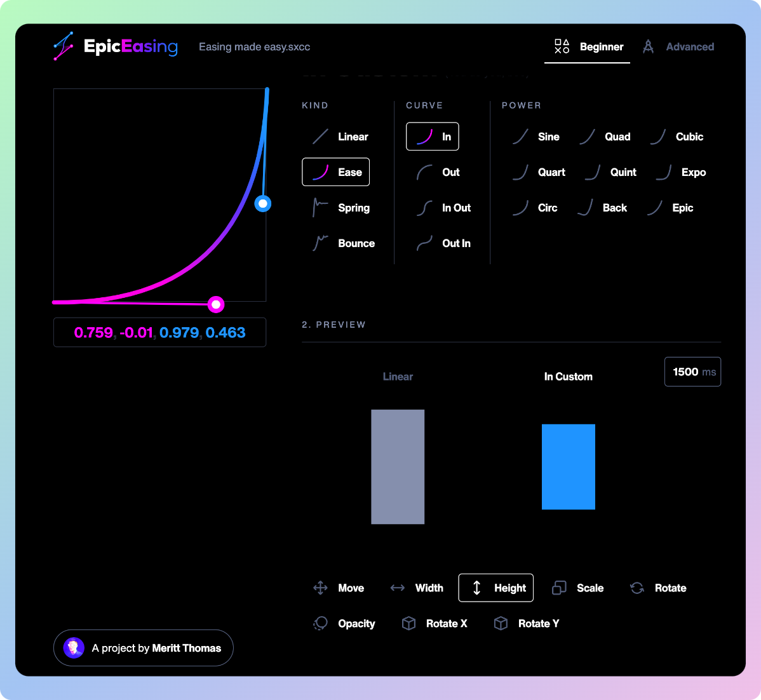The image size is (761, 700).
Task: Select the Rotate X cube icon
Action: 408,624
